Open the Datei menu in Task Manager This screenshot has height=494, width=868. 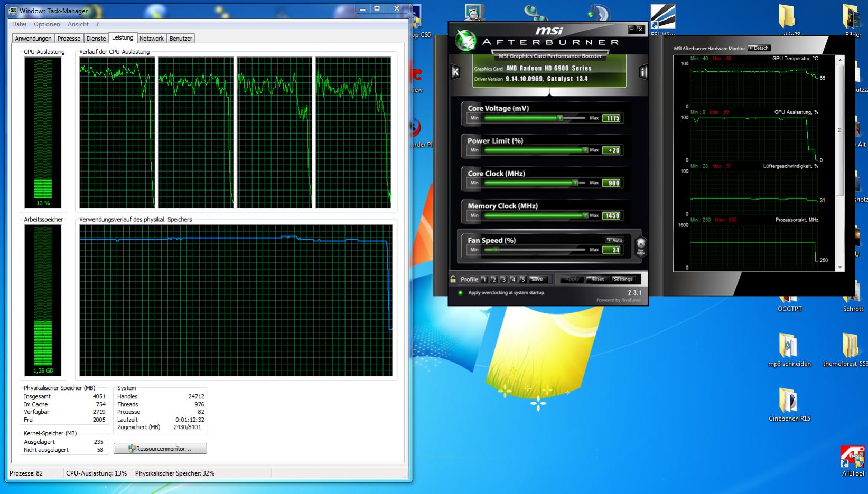[x=19, y=24]
